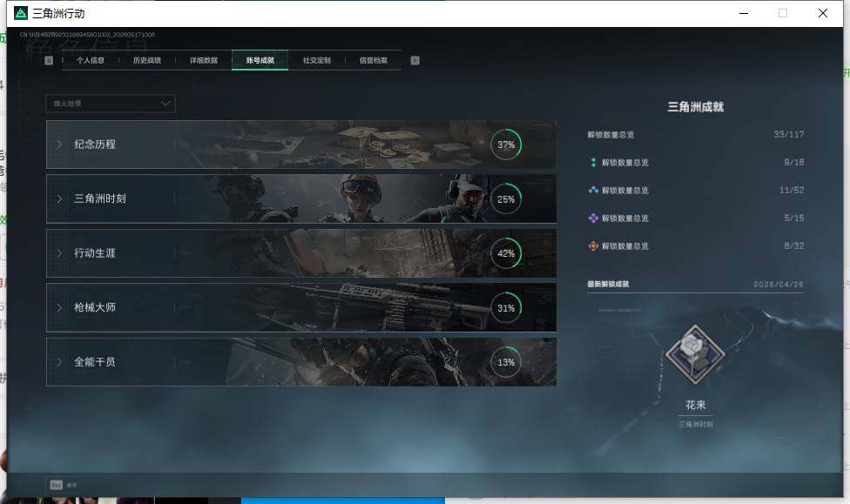Open the mode dropdown above 纪念历程

(x=111, y=104)
